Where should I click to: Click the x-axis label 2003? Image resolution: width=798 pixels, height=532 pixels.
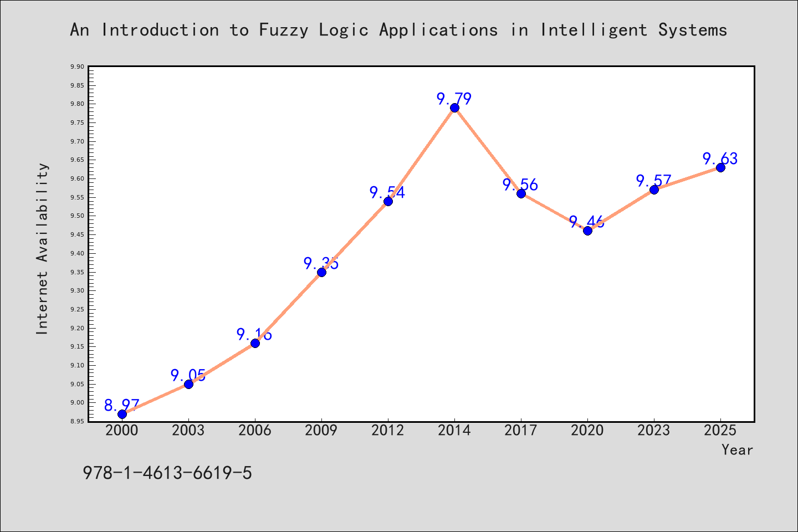[188, 431]
